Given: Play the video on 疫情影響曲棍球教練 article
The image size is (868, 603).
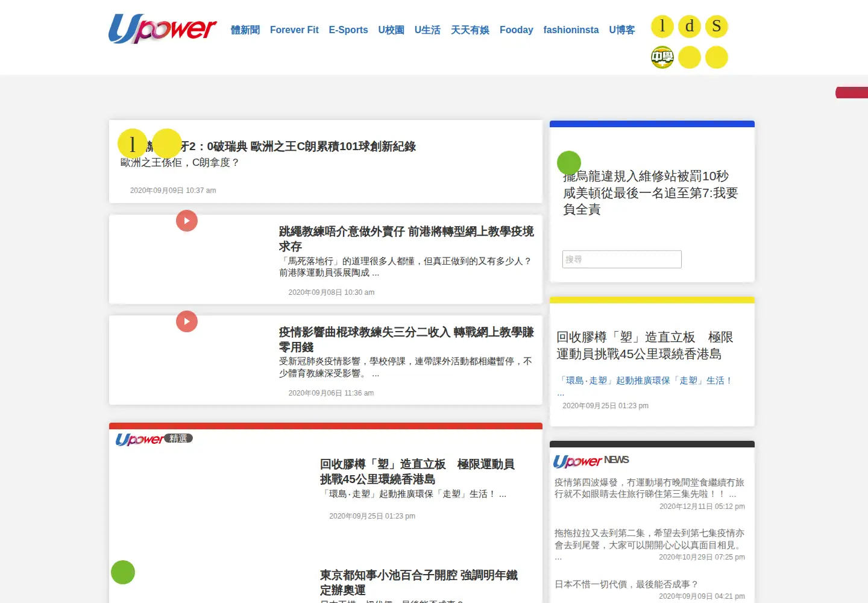Looking at the screenshot, I should (187, 321).
